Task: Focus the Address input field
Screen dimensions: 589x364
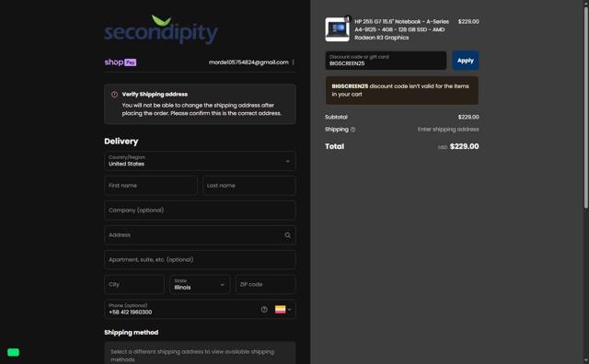Action: tap(200, 235)
